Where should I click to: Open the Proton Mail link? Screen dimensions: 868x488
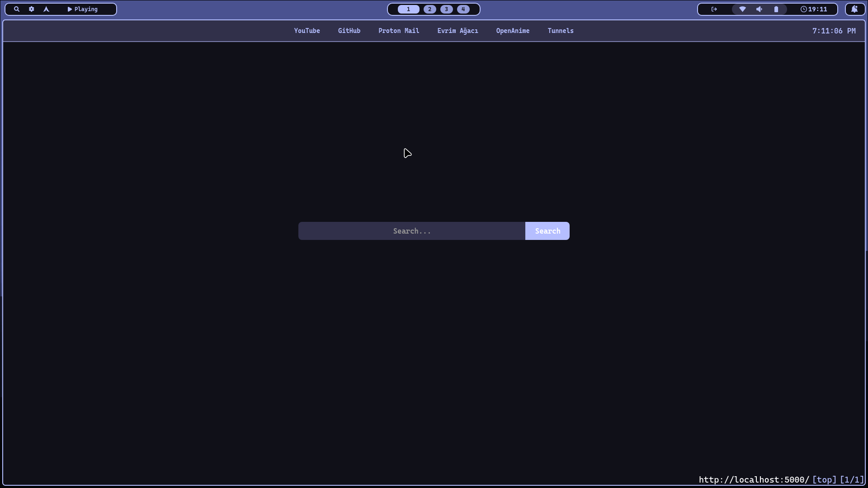(399, 31)
